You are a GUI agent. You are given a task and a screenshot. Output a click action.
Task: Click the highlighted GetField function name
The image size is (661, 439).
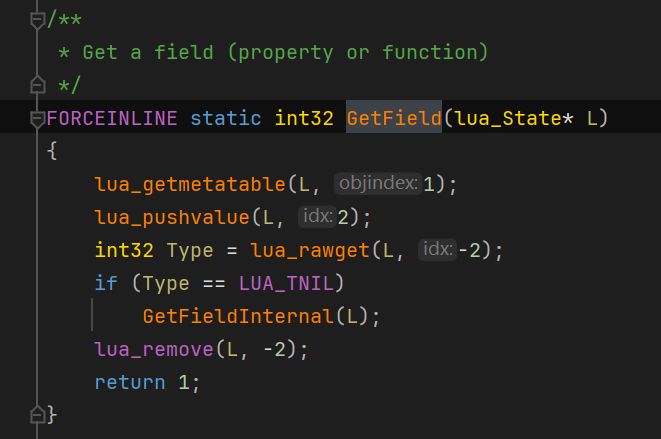(394, 119)
